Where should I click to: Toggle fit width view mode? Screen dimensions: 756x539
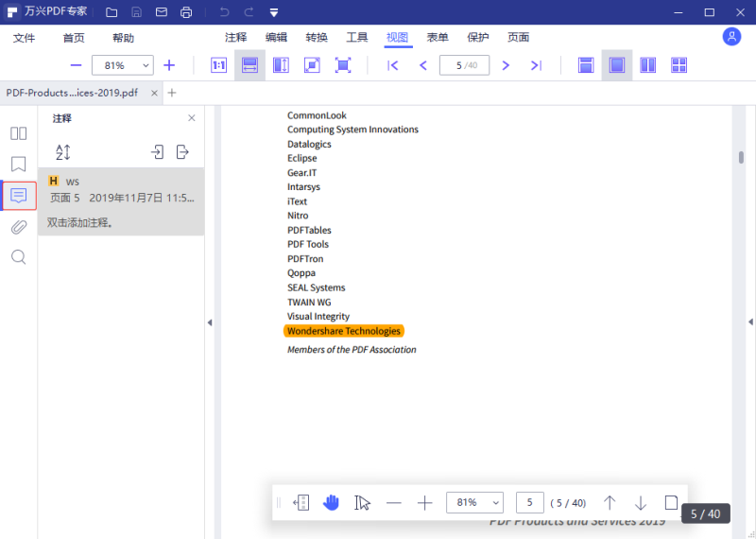tap(249, 65)
